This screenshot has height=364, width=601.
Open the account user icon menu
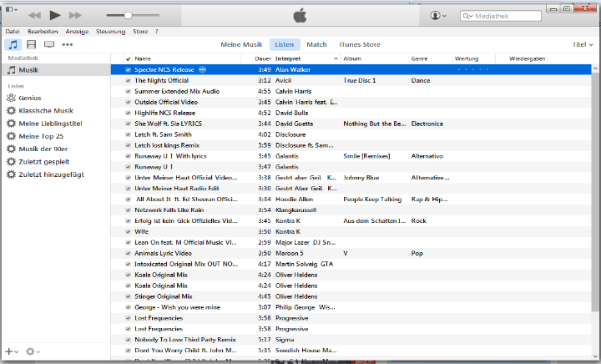[437, 16]
